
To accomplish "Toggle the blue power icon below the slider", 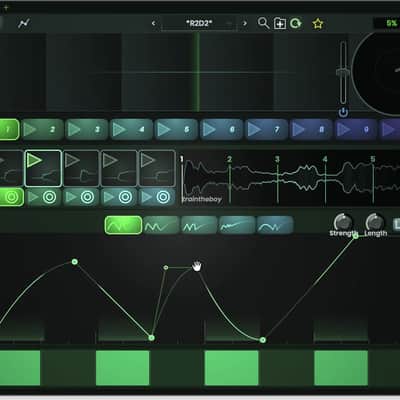I will (x=343, y=113).
